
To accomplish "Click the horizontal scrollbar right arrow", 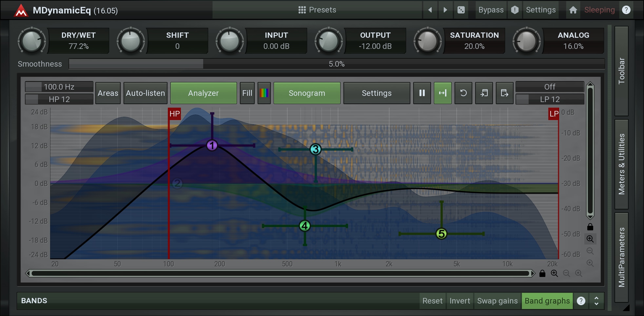I will coord(533,273).
